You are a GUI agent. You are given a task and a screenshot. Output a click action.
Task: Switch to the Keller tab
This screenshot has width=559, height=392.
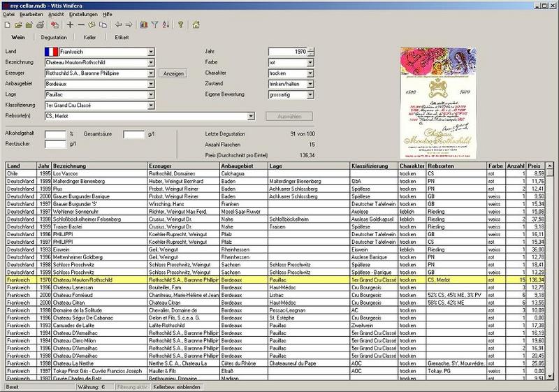(x=90, y=38)
